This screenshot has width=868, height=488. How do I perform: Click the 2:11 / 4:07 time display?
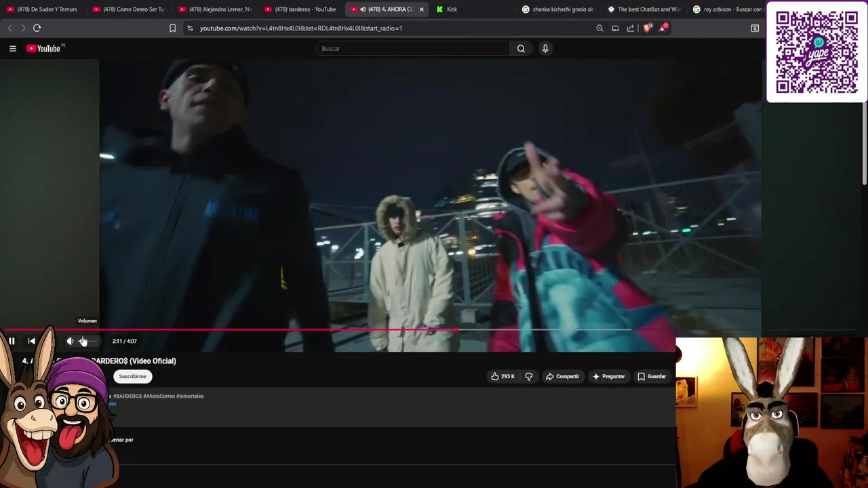pyautogui.click(x=125, y=341)
